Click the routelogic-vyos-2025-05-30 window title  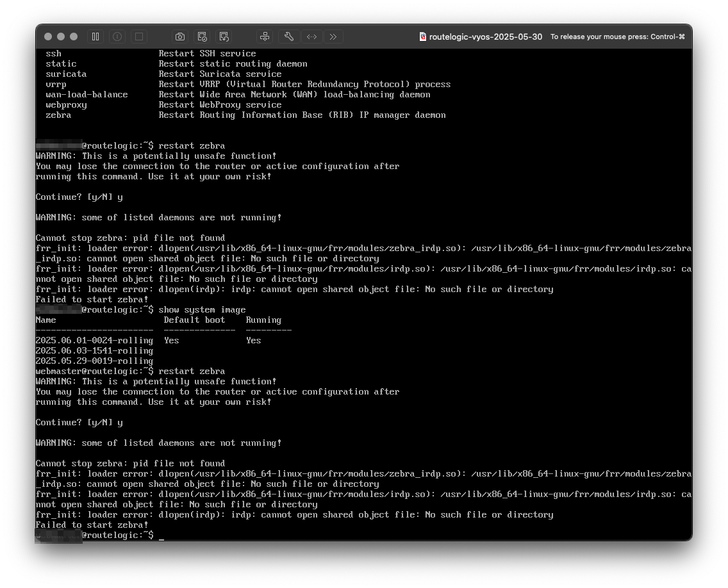485,37
